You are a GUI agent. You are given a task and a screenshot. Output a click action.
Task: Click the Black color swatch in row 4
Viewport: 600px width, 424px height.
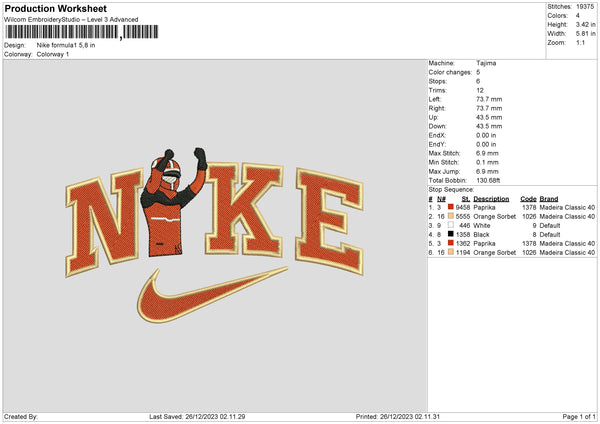point(450,234)
